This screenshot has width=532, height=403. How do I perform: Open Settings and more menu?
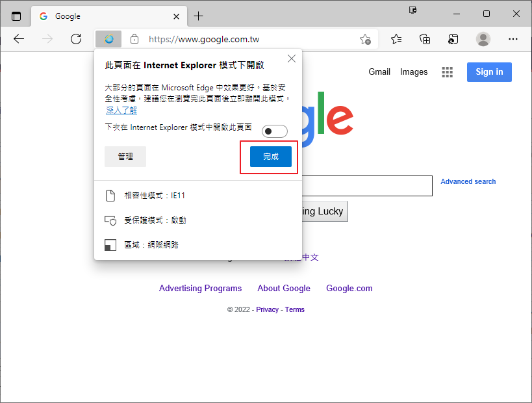point(513,39)
